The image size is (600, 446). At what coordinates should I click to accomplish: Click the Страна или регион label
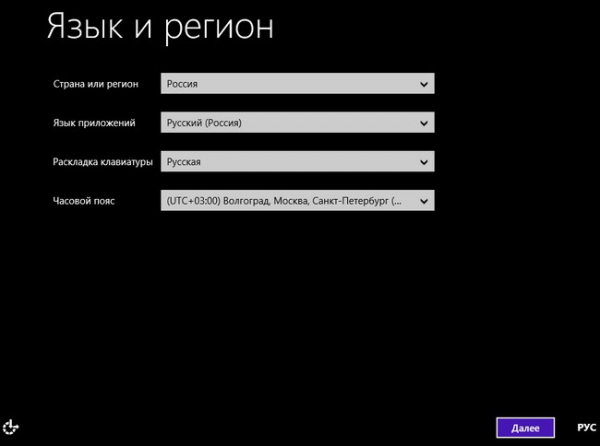pyautogui.click(x=96, y=84)
